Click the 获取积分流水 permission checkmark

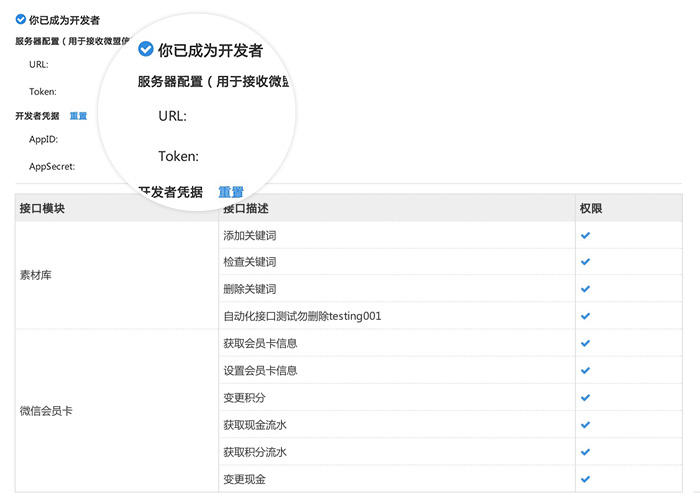[586, 452]
